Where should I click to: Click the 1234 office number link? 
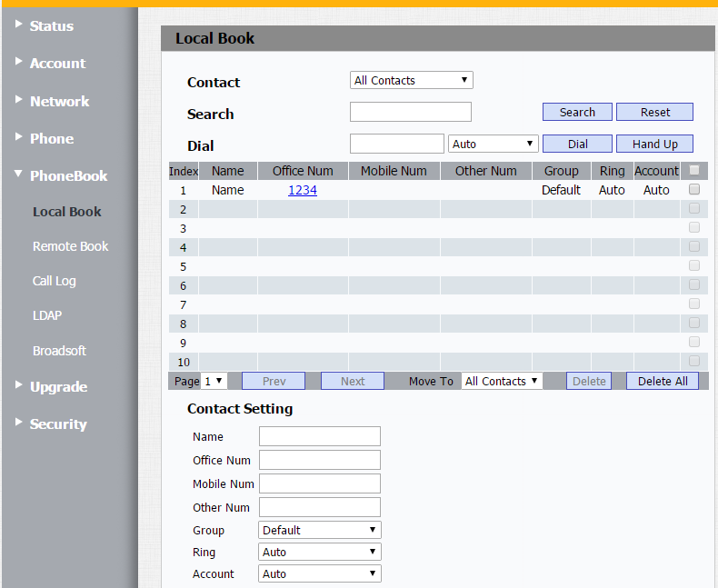coord(303,190)
